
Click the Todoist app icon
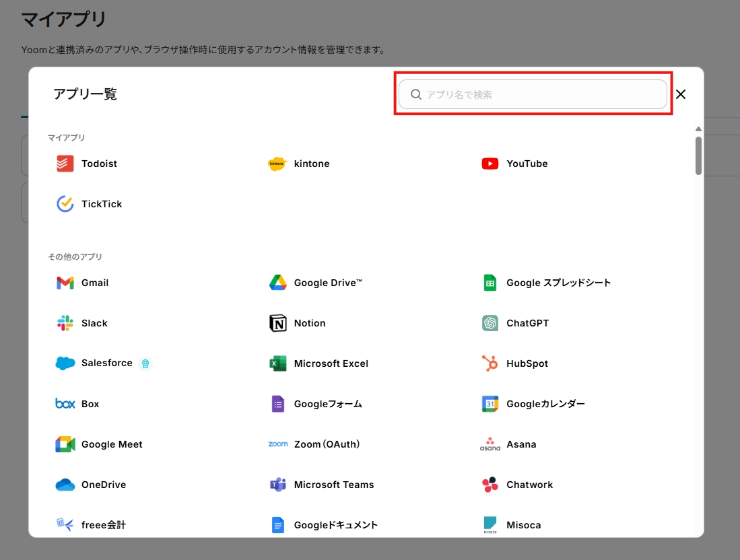click(65, 164)
